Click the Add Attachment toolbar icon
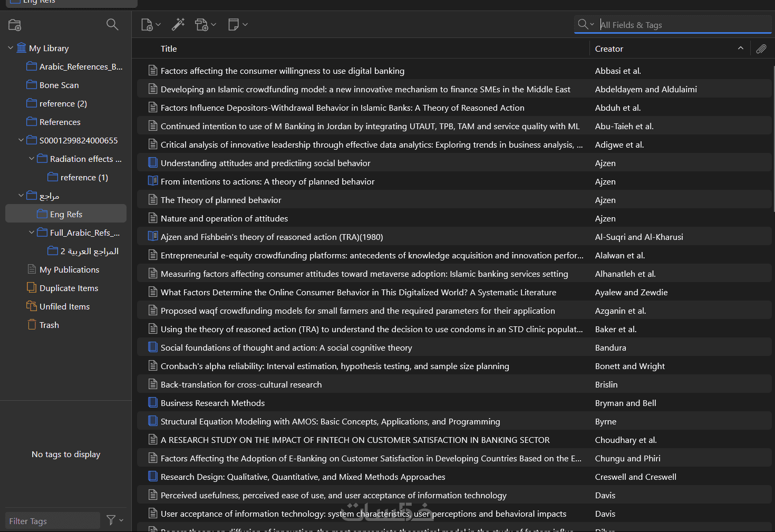 205,25
